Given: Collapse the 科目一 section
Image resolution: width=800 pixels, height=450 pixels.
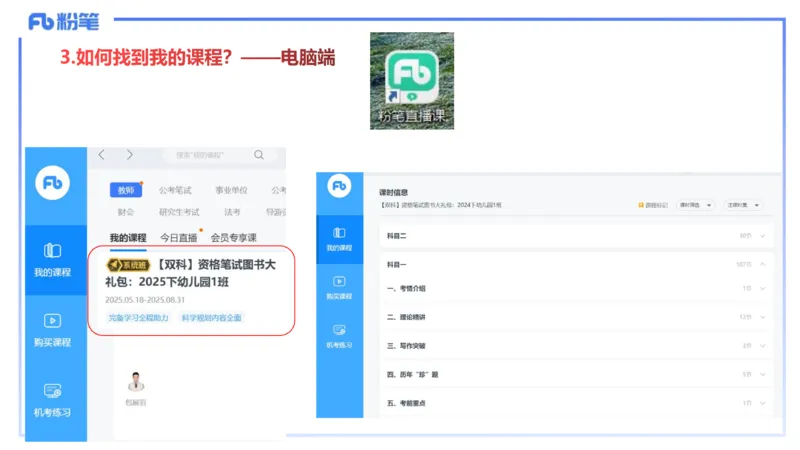Looking at the screenshot, I should [577, 264].
